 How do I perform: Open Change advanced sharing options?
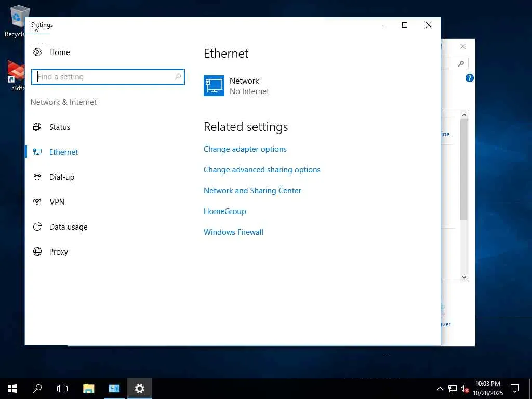click(262, 170)
